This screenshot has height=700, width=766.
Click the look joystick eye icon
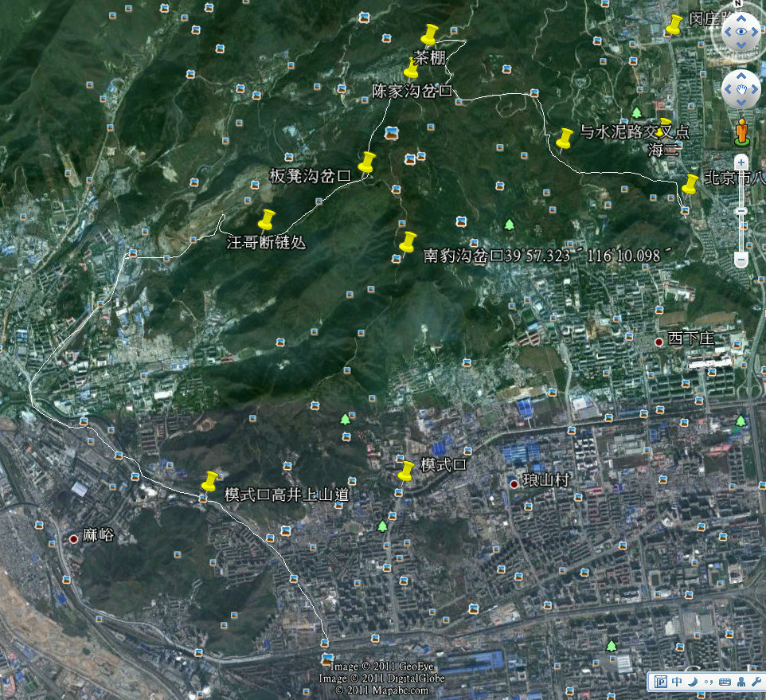(x=742, y=33)
